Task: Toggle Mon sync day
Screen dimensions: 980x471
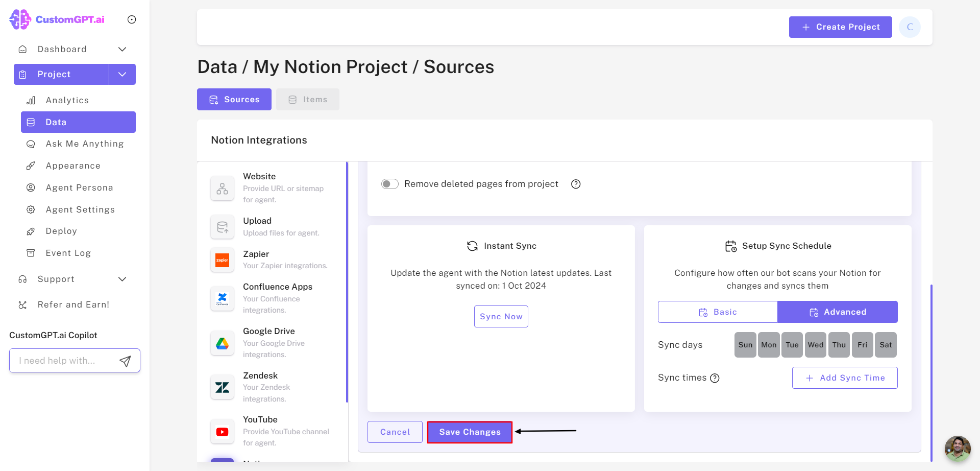Action: tap(769, 345)
